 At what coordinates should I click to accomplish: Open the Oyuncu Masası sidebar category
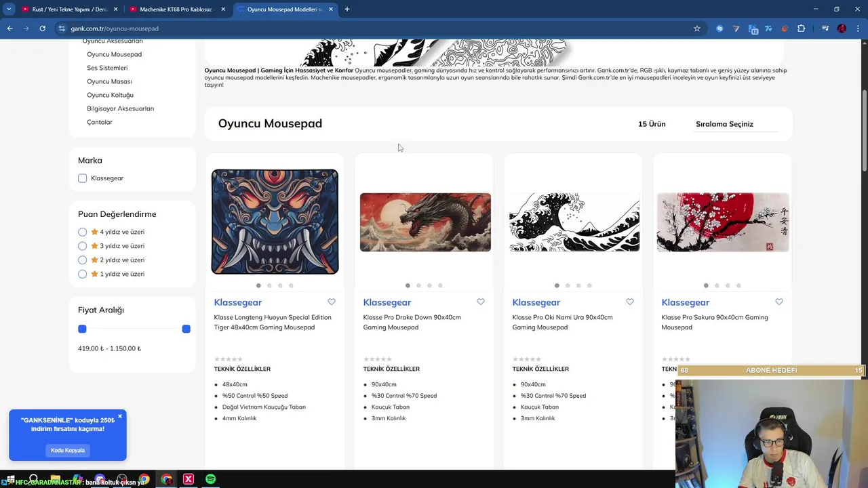[x=109, y=81]
